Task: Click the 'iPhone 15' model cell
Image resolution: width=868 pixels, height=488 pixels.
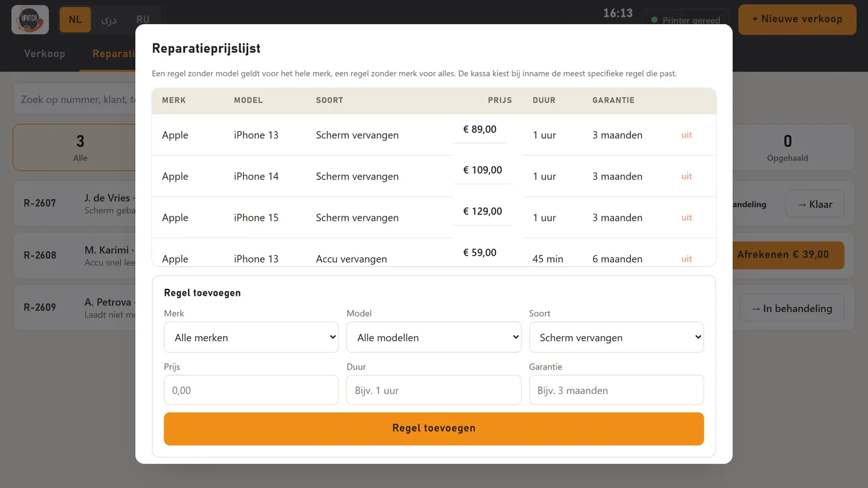Action: tap(256, 218)
